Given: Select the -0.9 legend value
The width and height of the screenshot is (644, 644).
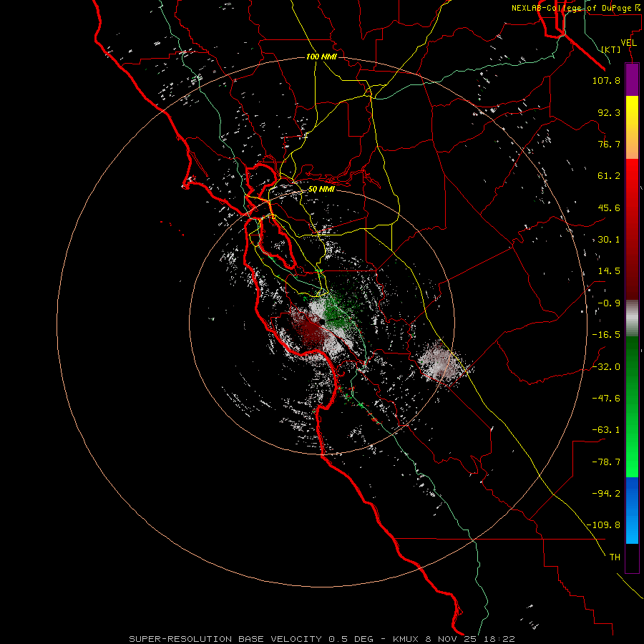Looking at the screenshot, I should pos(609,303).
